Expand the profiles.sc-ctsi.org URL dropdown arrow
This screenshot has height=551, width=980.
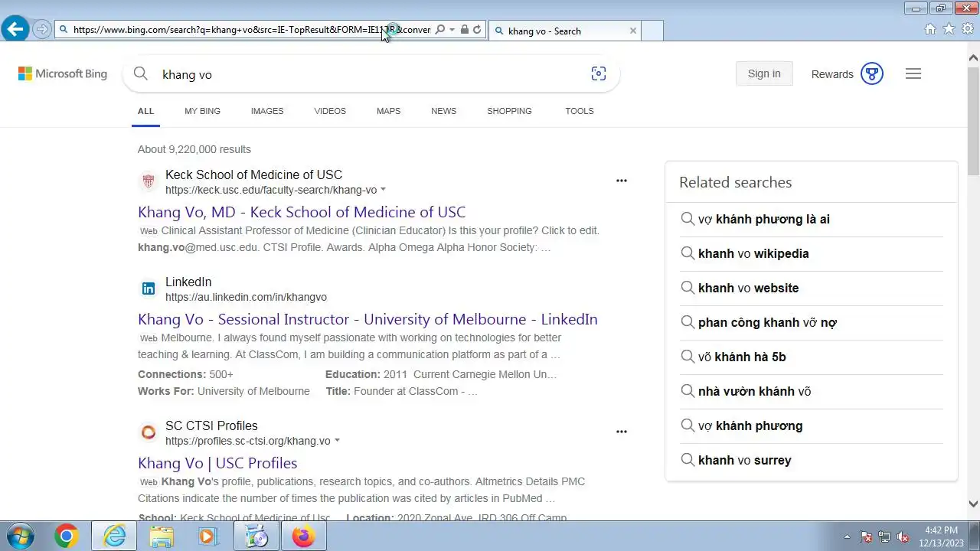pyautogui.click(x=337, y=441)
